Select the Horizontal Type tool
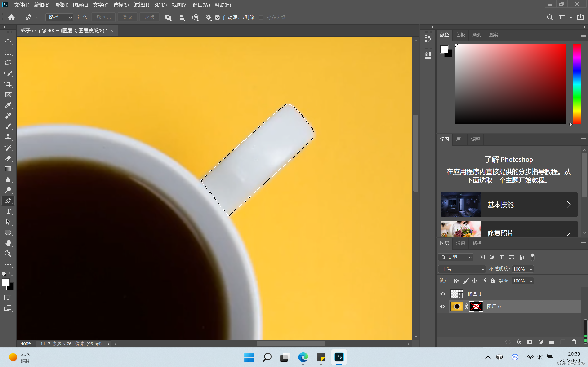 8,211
